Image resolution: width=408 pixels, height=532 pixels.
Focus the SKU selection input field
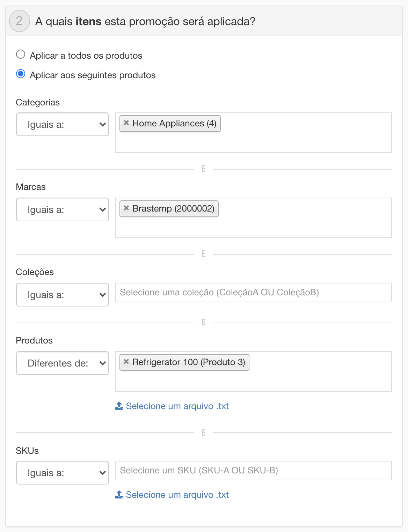point(253,471)
